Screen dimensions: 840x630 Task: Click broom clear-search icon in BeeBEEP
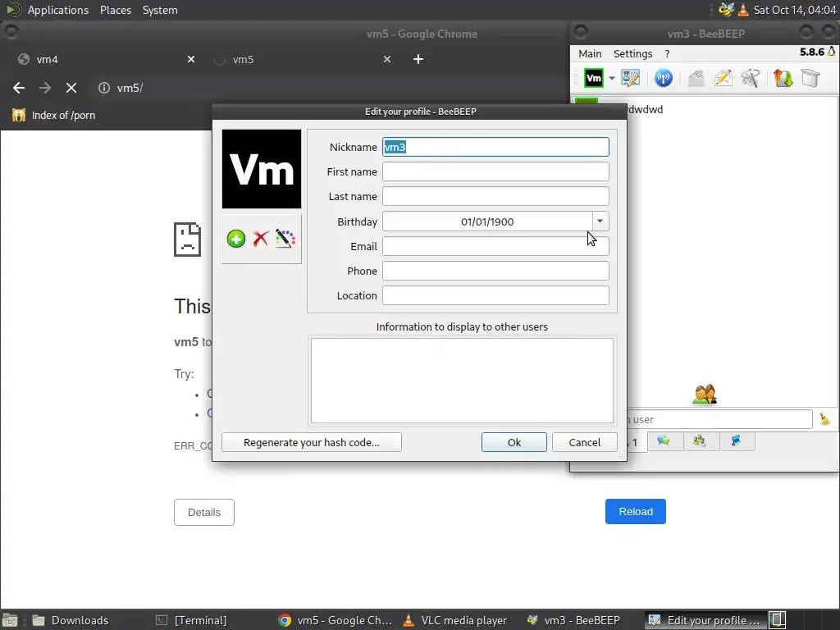tap(825, 419)
